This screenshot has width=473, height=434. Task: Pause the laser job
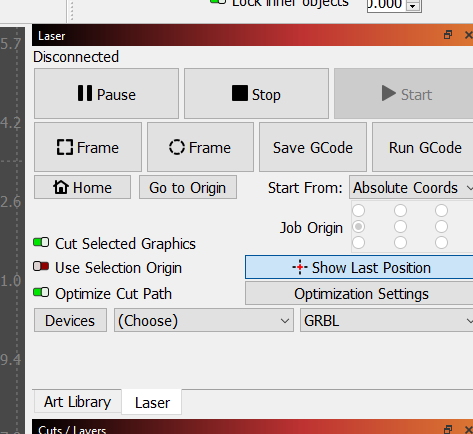pyautogui.click(x=106, y=94)
